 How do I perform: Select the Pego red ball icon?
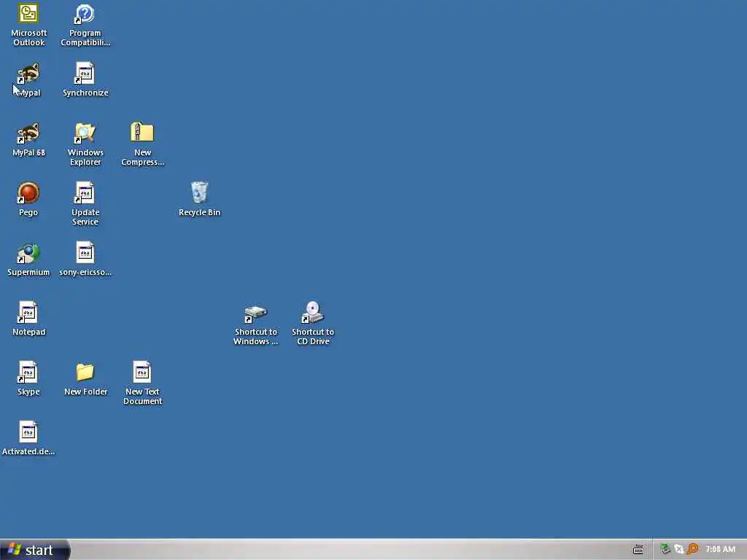point(28,192)
